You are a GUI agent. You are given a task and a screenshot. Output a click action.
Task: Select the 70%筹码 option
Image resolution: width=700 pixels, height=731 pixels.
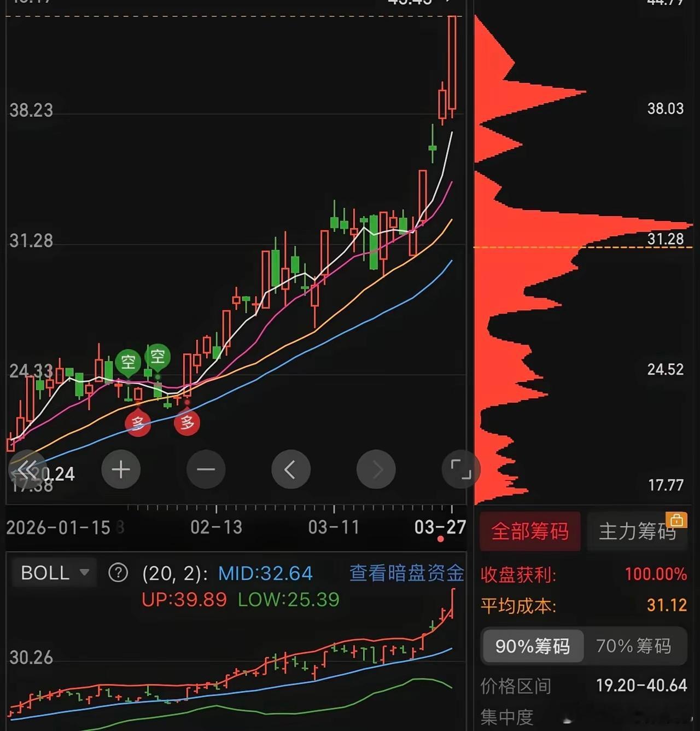coord(634,646)
